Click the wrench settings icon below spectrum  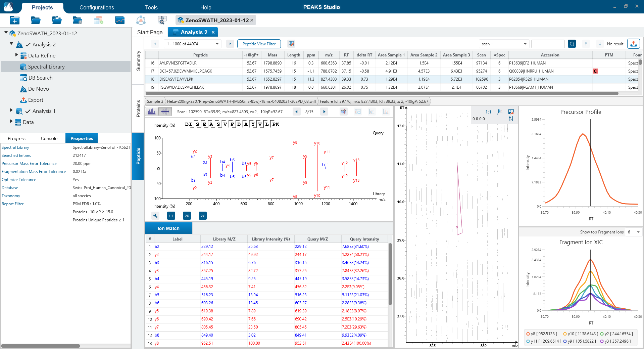[x=155, y=216]
